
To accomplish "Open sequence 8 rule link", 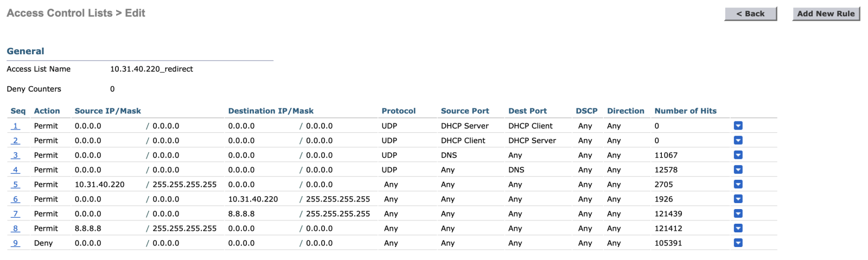I will [15, 228].
